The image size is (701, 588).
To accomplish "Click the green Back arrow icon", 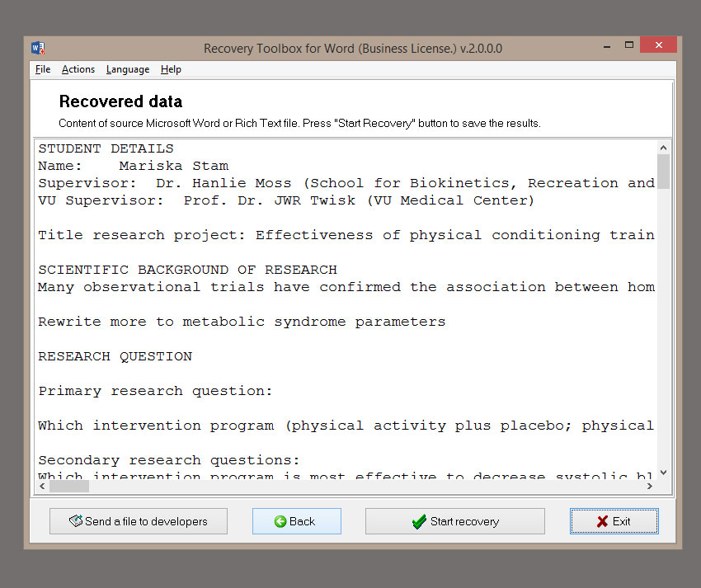I will pyautogui.click(x=280, y=521).
